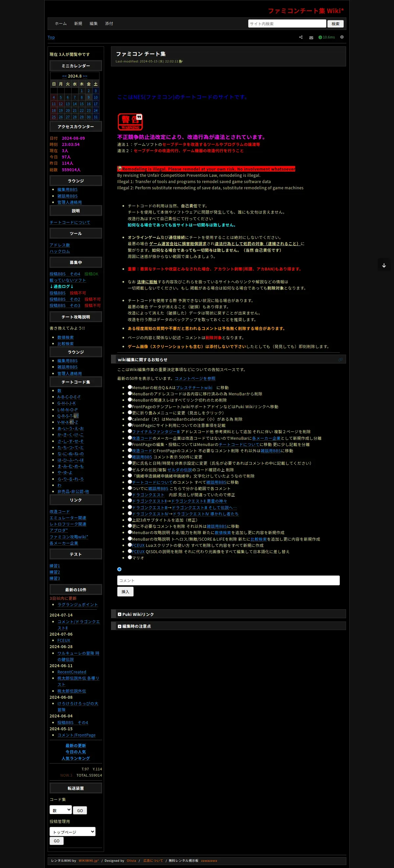Screen dimensions: 394x868
Task: Open the ホーム menu item
Action: (x=61, y=24)
